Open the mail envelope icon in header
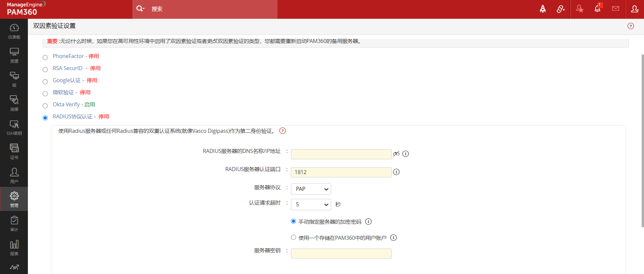The height and width of the screenshot is (274, 644). pos(615,9)
